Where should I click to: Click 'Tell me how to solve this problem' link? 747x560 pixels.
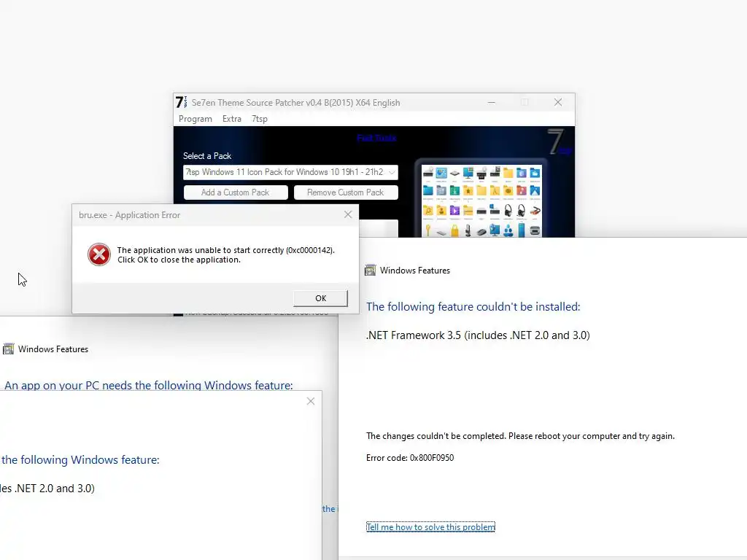(430, 527)
